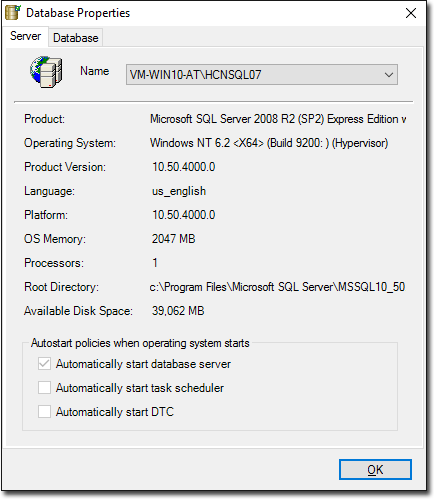Click the Root Directory path value
Screen dimensions: 434x499
click(277, 287)
